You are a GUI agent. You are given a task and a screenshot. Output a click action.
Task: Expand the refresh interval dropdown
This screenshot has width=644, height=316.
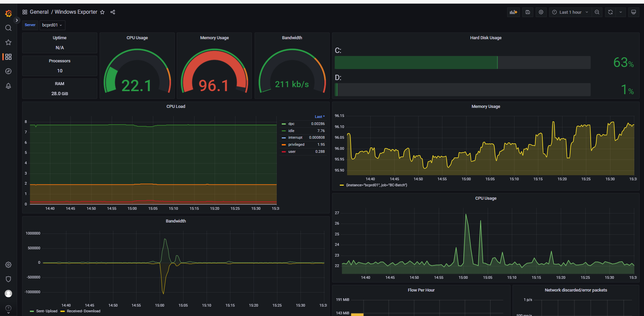[621, 12]
